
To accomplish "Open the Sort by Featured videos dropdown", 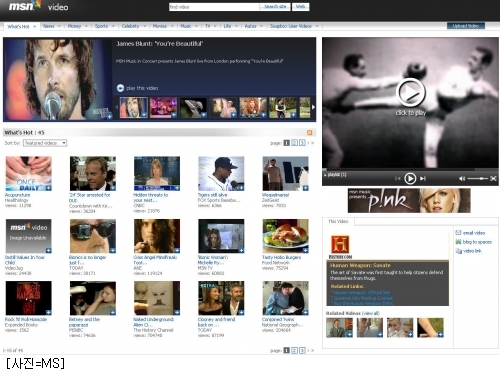I will tap(45, 143).
